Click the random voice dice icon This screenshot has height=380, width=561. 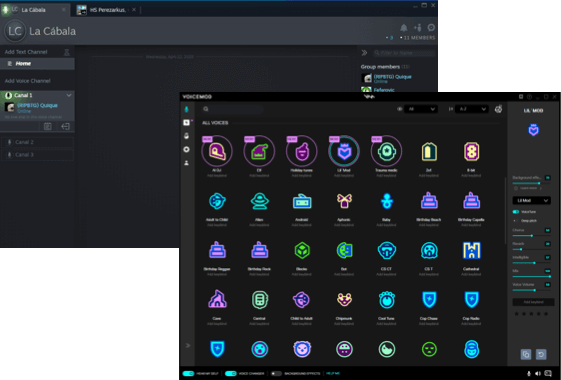[498, 109]
